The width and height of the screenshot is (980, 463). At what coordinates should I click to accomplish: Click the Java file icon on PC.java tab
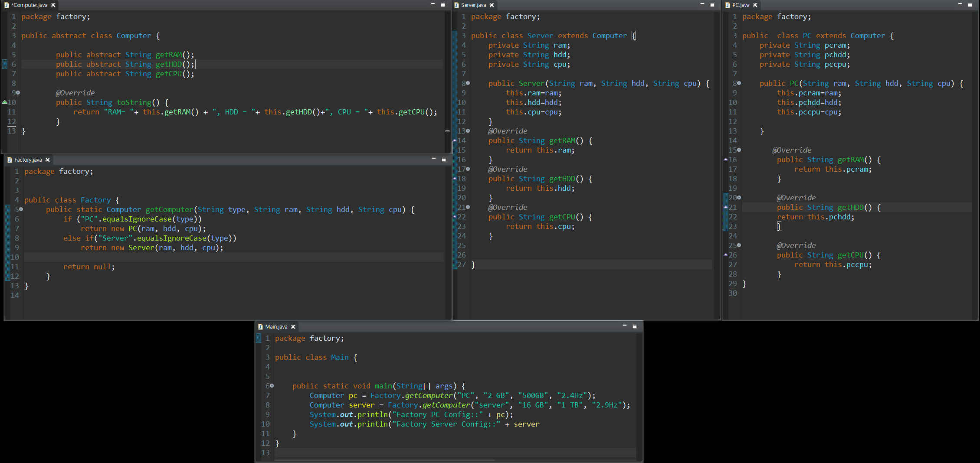click(728, 5)
